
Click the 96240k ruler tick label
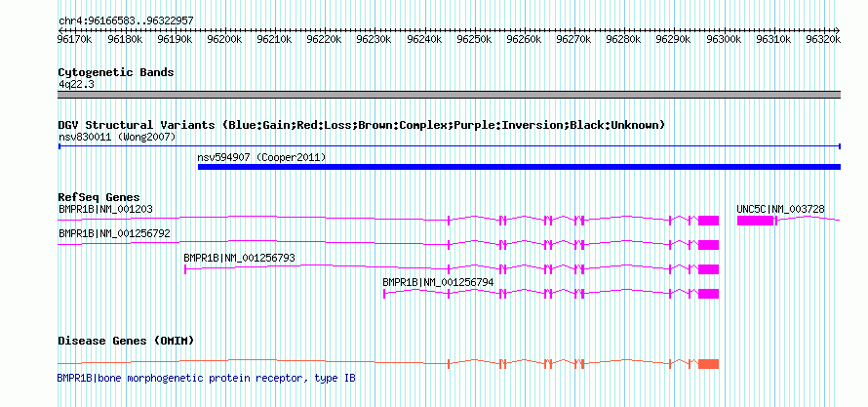tap(423, 39)
